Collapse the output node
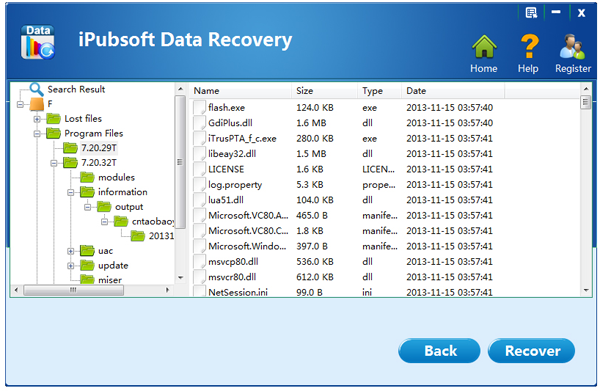The width and height of the screenshot is (600, 391). [x=88, y=207]
